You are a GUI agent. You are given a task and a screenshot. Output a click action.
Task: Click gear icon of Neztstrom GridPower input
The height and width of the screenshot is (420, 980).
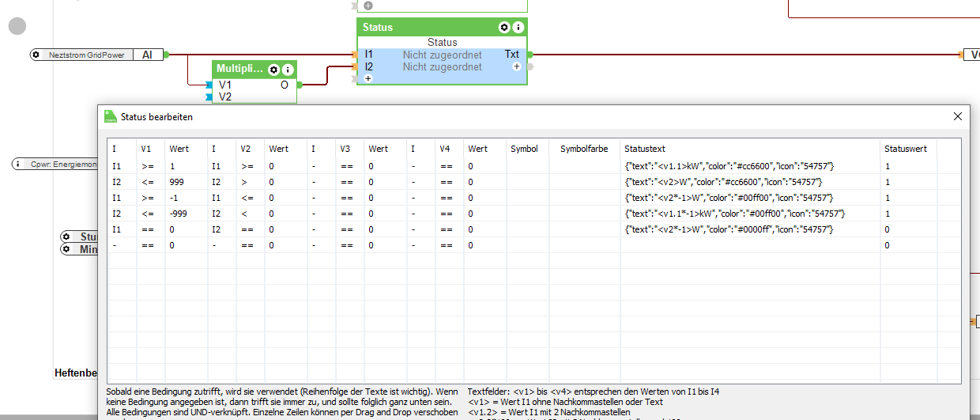pos(36,55)
